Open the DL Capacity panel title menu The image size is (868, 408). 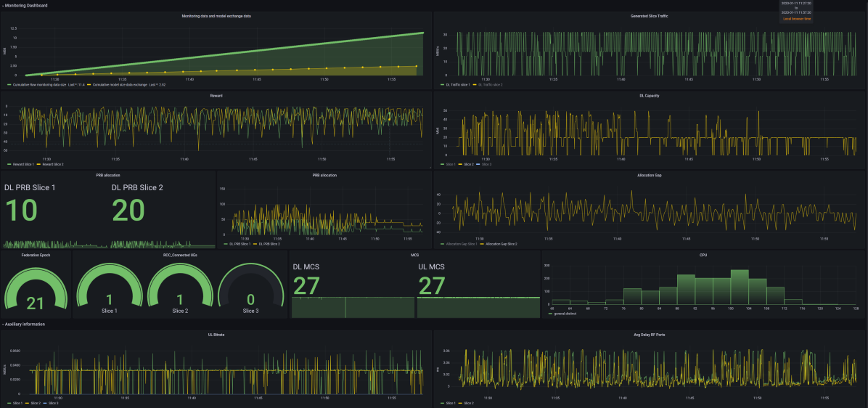coord(650,95)
